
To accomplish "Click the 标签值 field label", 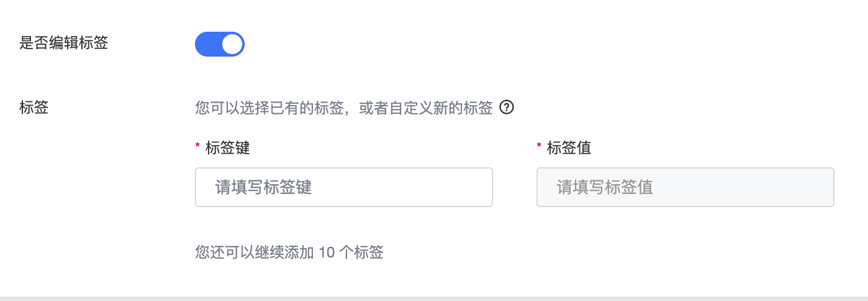I will 569,148.
